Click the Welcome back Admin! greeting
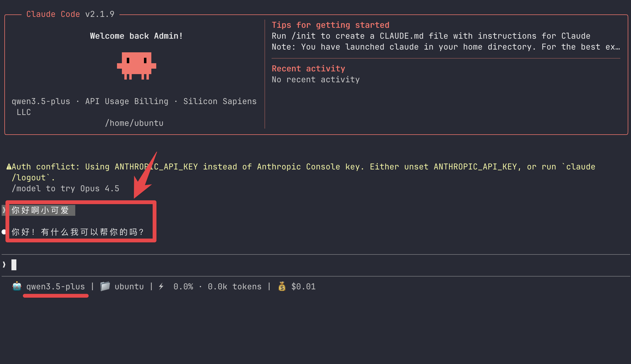The width and height of the screenshot is (631, 364). tap(136, 36)
